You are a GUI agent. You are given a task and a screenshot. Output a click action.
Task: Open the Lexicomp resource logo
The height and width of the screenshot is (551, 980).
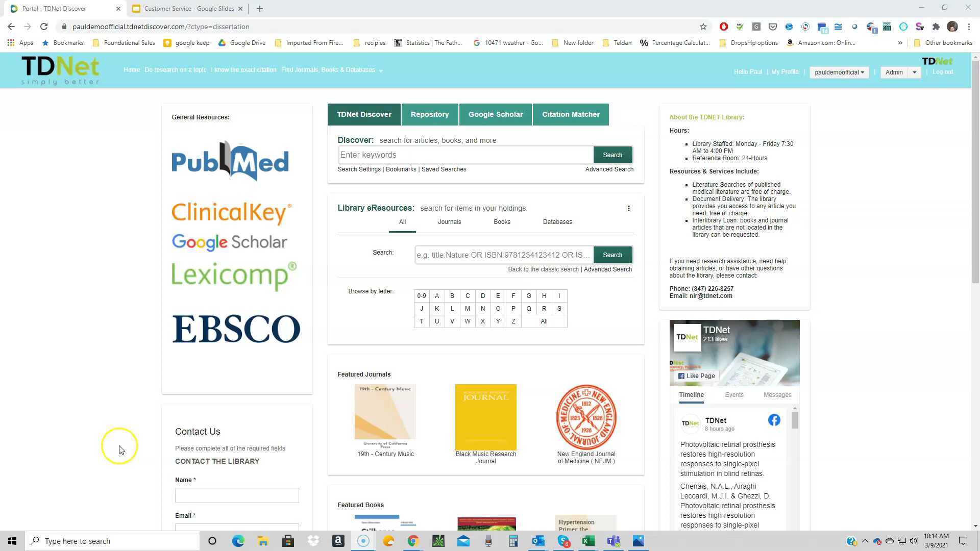tap(234, 275)
